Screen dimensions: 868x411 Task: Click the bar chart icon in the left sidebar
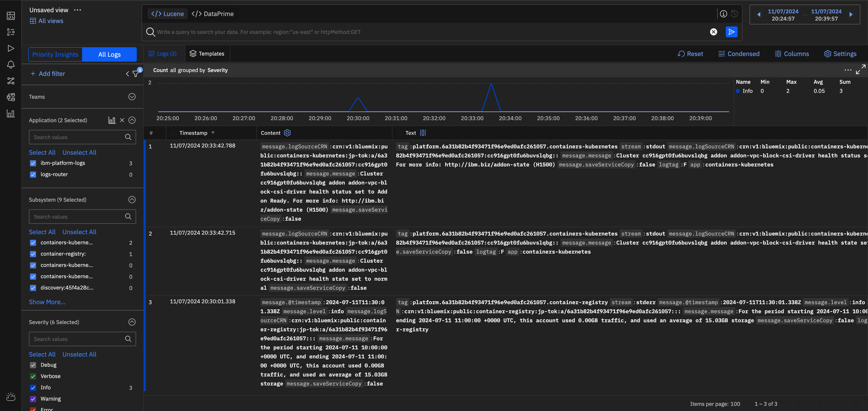pos(10,114)
